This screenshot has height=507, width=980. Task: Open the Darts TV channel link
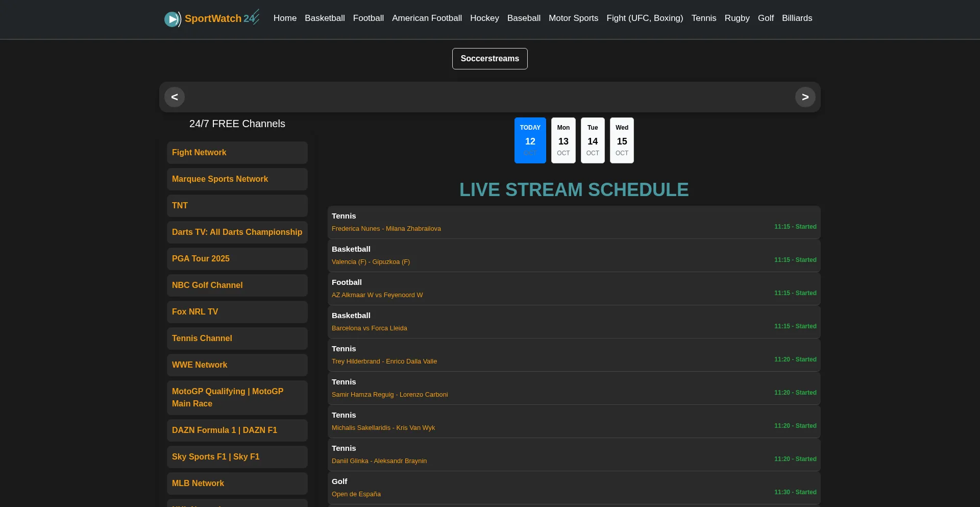237,232
